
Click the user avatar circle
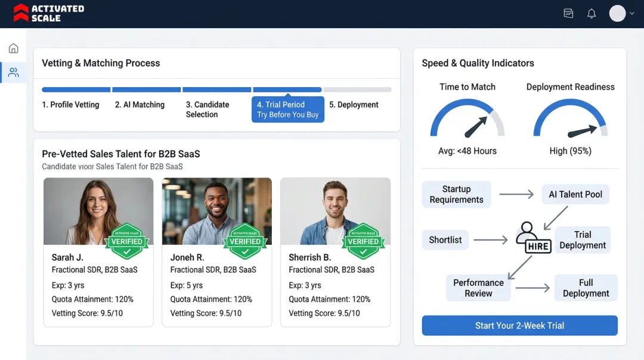617,14
